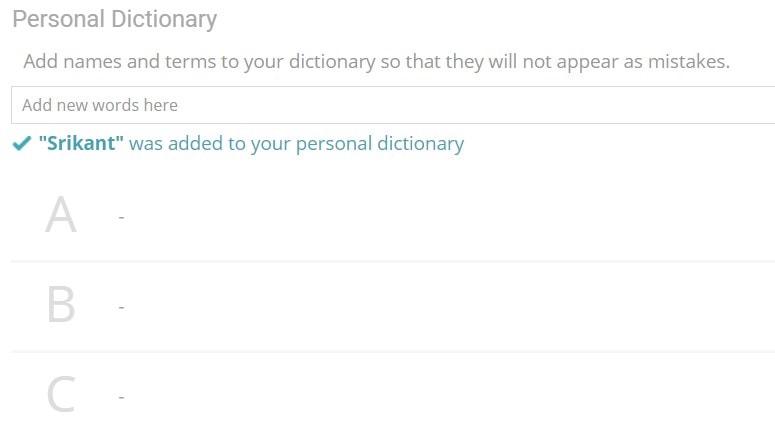Click the divider line between A and B
Screen dimensions: 775x428
(x=390, y=261)
